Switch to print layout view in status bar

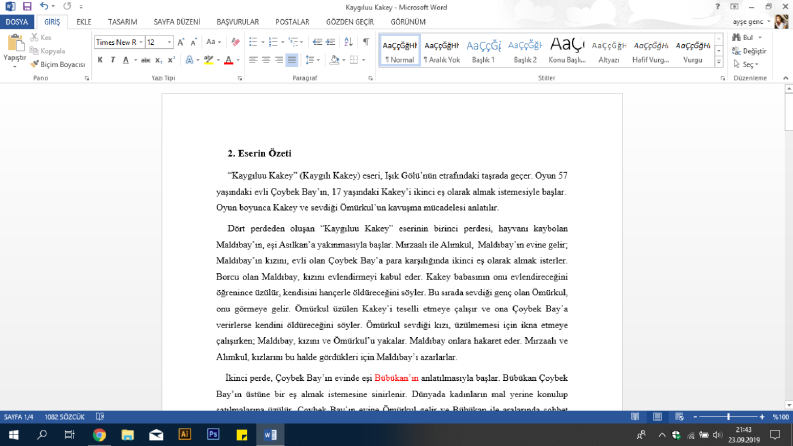[657, 417]
